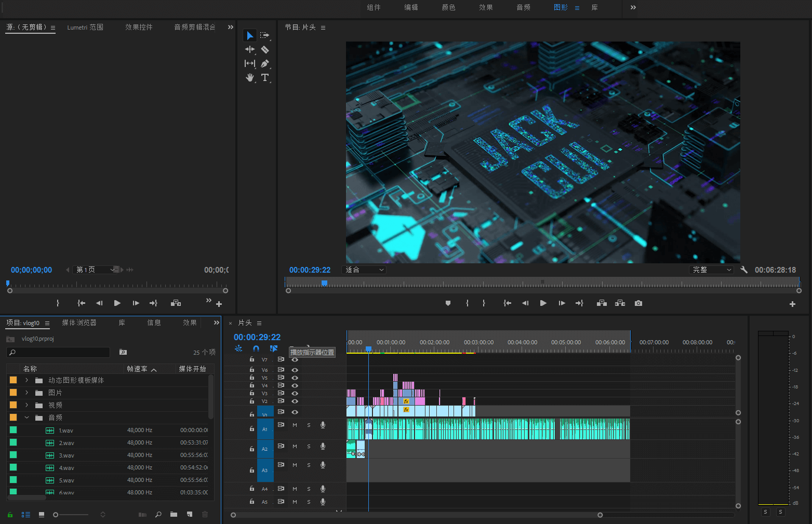Enable voice-over record on track A3
812x524 pixels.
[323, 465]
